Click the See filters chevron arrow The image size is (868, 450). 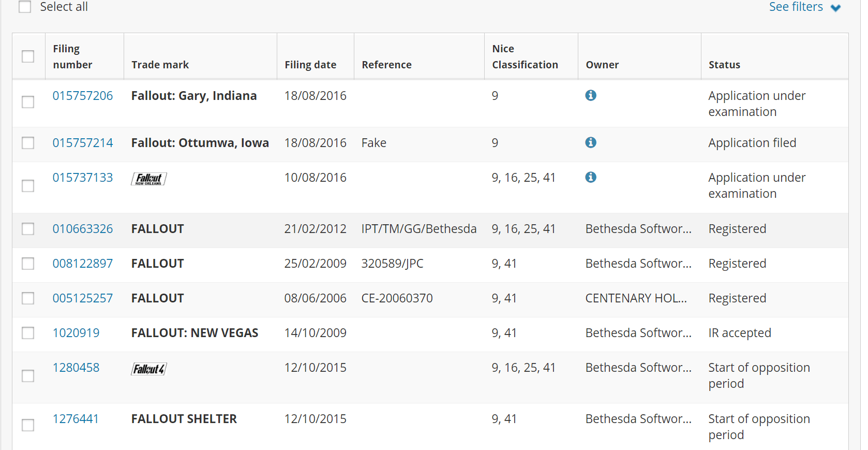click(835, 8)
